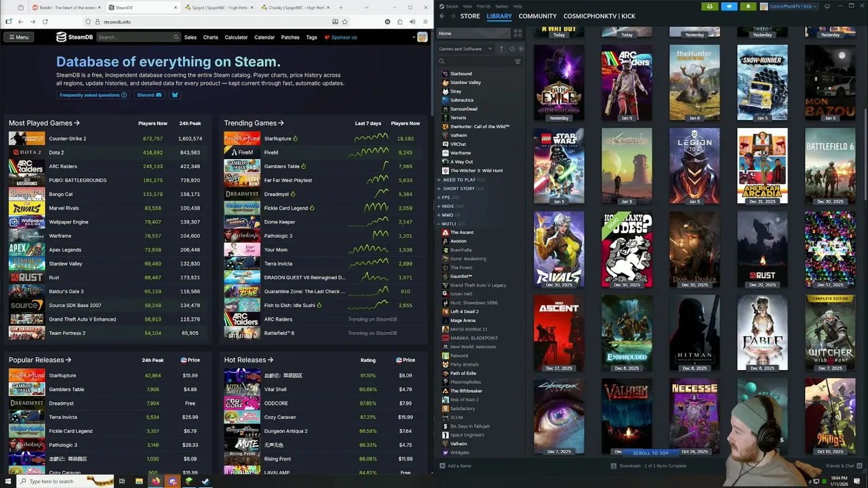868x488 pixels.
Task: Switch Steam library to grid collections view
Action: [x=517, y=33]
